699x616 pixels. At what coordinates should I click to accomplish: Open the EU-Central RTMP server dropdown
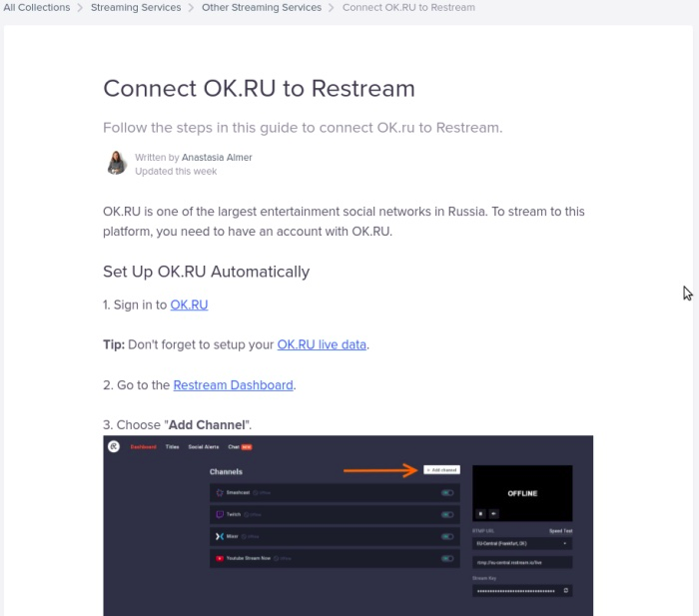(522, 543)
